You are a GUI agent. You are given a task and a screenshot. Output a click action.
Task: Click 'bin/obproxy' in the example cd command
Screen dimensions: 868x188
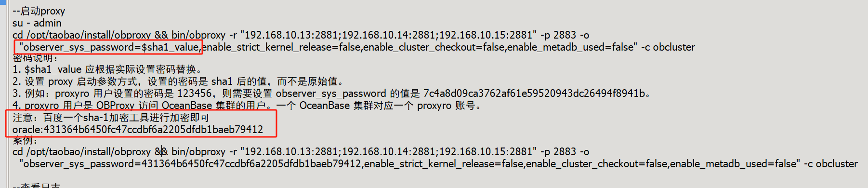[198, 152]
